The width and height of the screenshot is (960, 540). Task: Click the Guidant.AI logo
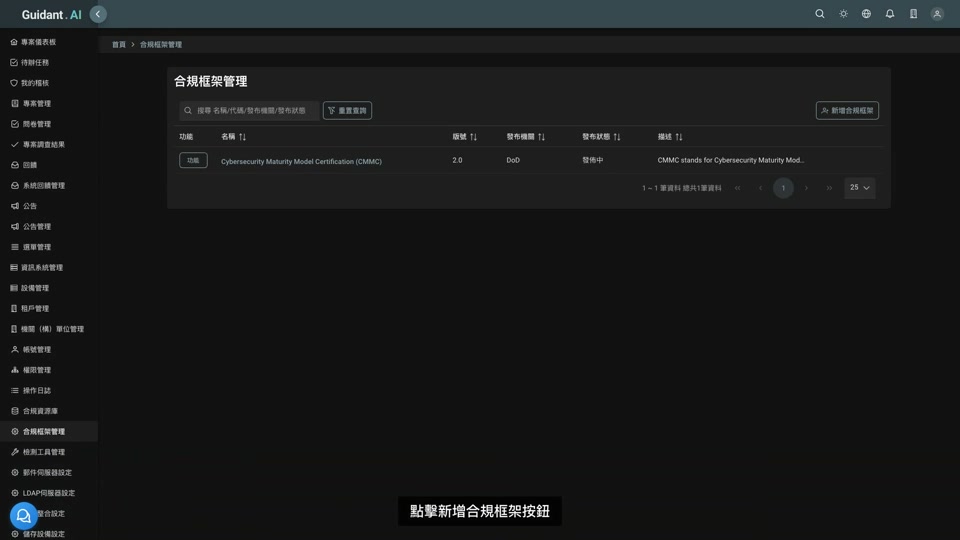coord(51,15)
